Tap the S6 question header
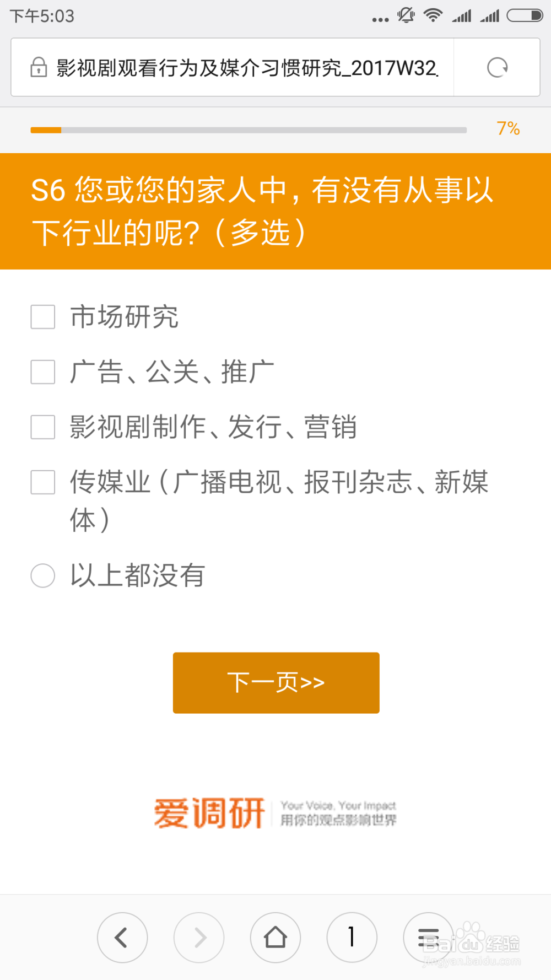The height and width of the screenshot is (980, 551). point(275,211)
